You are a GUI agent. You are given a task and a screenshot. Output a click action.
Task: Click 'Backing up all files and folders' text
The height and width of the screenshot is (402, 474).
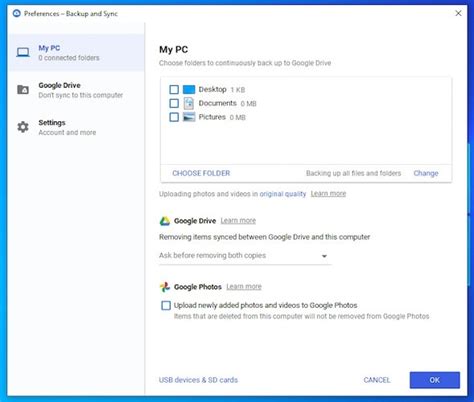pyautogui.click(x=353, y=173)
